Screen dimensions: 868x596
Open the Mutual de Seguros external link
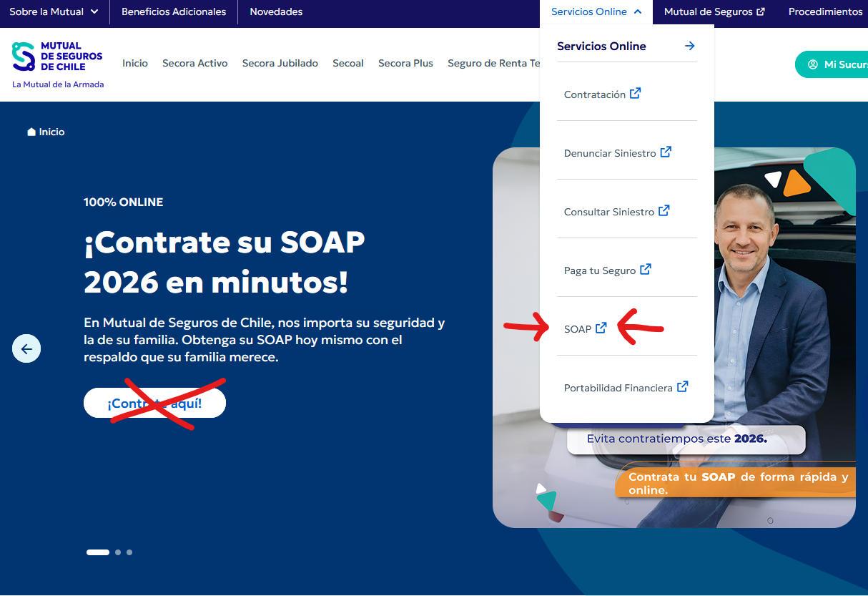pyautogui.click(x=714, y=12)
